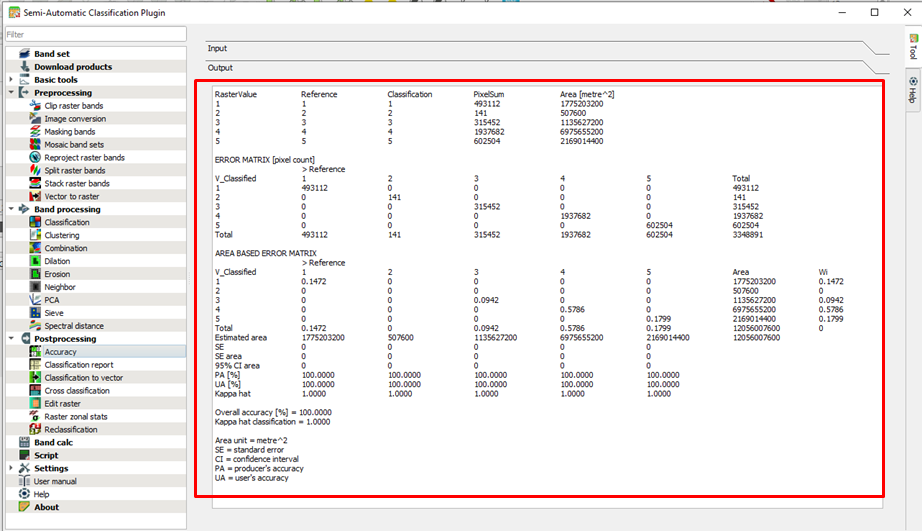922x531 pixels.
Task: Open the Classification report icon
Action: click(x=35, y=365)
